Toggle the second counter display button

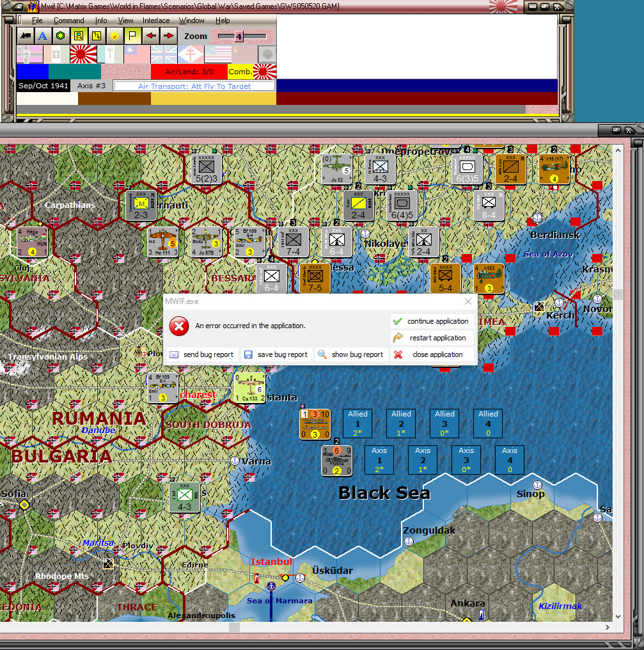(x=95, y=36)
